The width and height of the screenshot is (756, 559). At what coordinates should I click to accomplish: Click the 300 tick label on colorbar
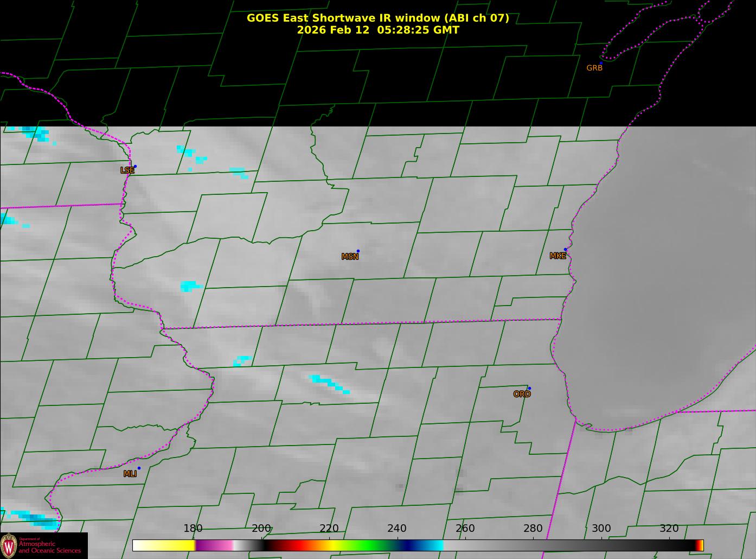[601, 529]
